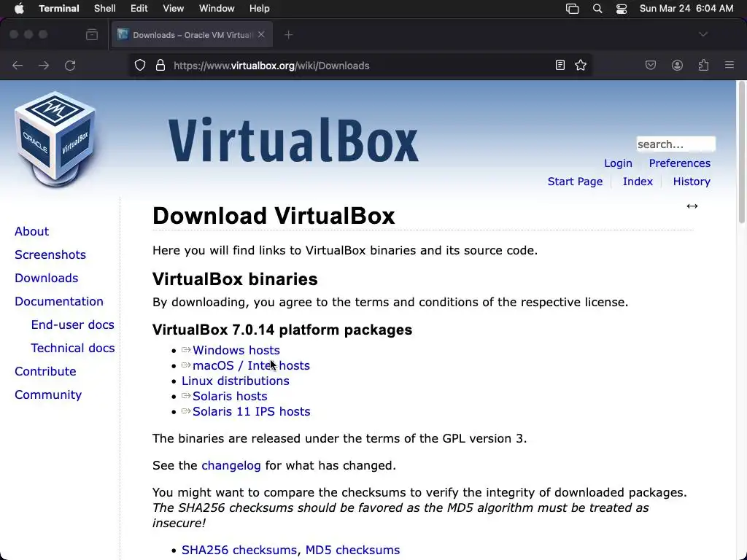Open the tracking protection shield icon
This screenshot has height=560, width=747.
click(x=140, y=65)
